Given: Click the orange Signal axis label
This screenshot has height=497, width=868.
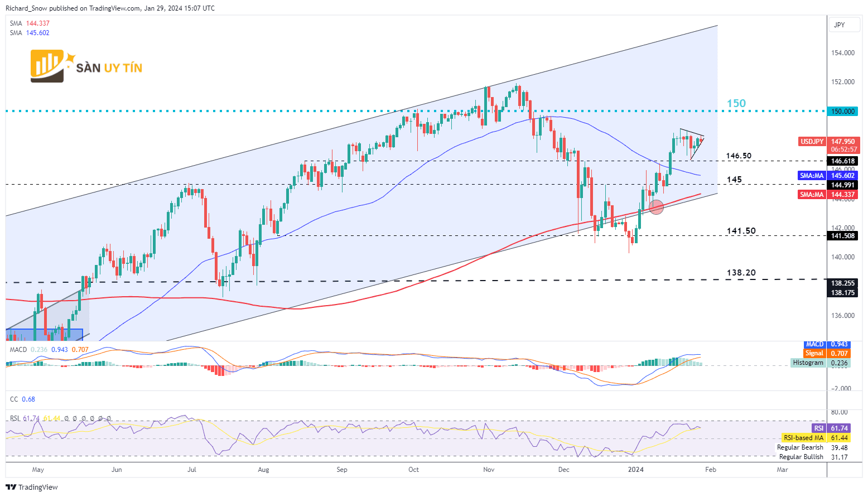Looking at the screenshot, I should coord(814,353).
